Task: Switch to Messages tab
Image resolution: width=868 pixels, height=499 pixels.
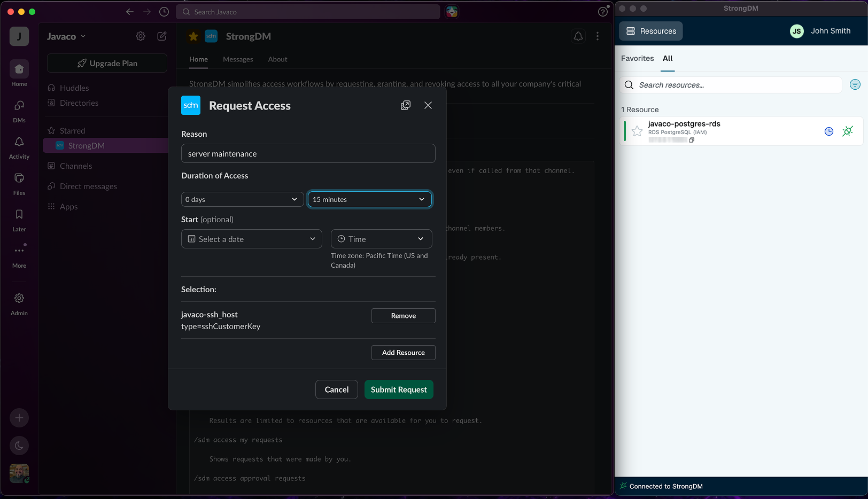Action: (x=238, y=59)
